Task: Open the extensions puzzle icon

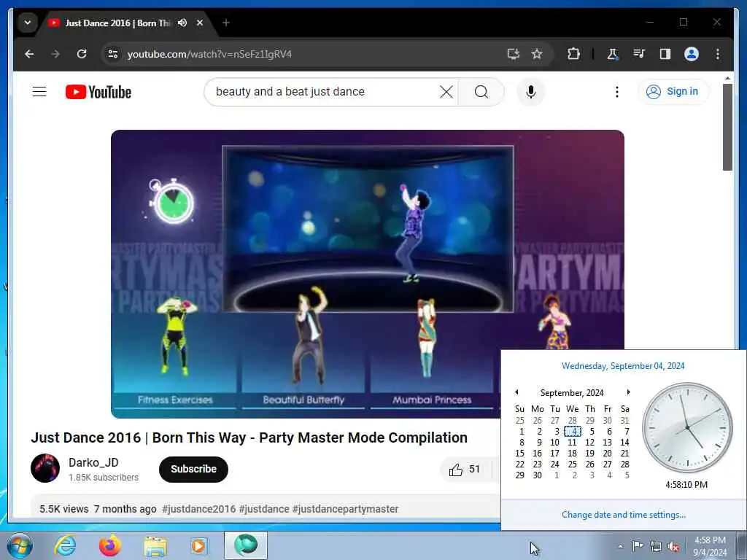Action: [x=573, y=54]
